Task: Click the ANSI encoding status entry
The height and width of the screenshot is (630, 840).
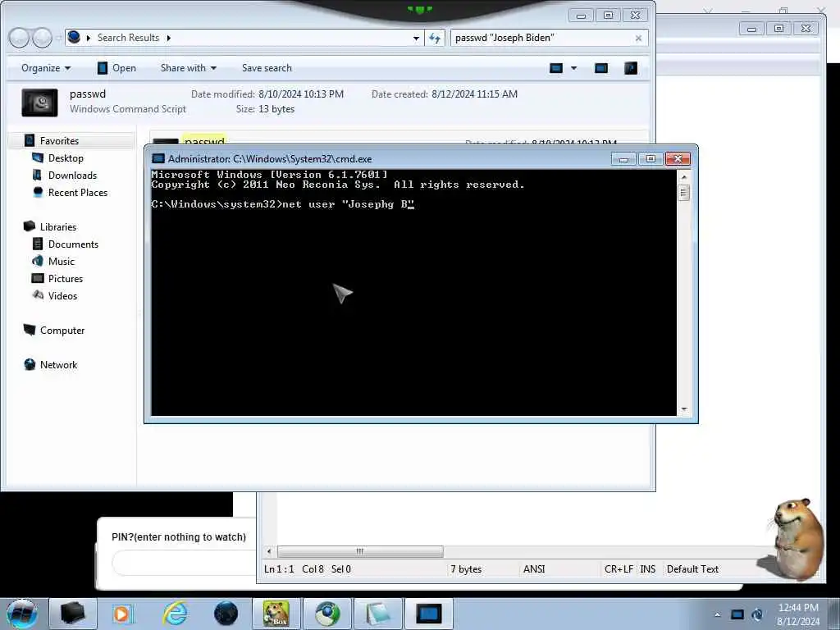Action: point(534,569)
